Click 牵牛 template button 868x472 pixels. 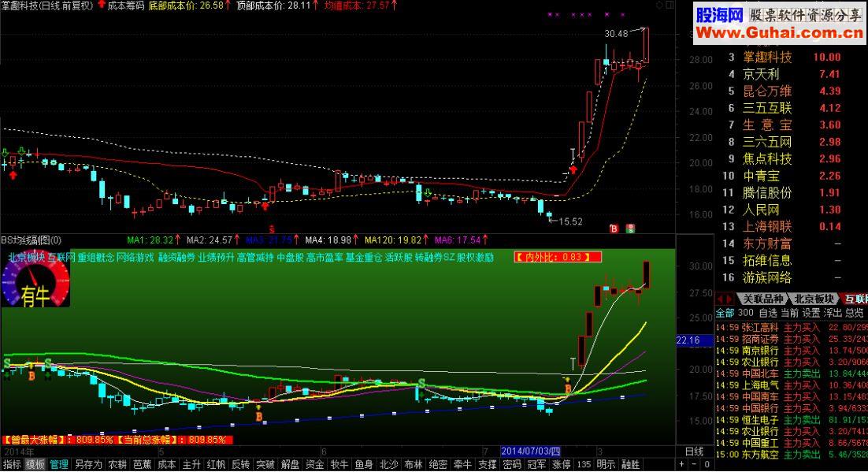point(462,464)
